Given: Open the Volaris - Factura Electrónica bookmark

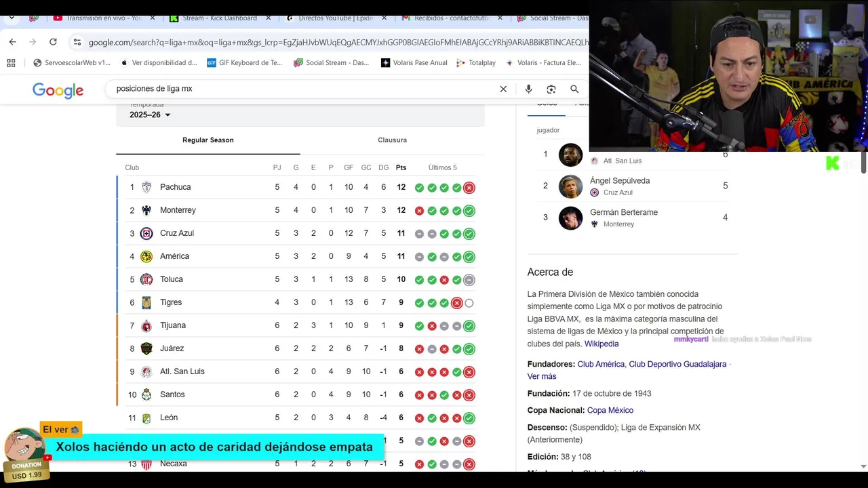Looking at the screenshot, I should coord(543,62).
